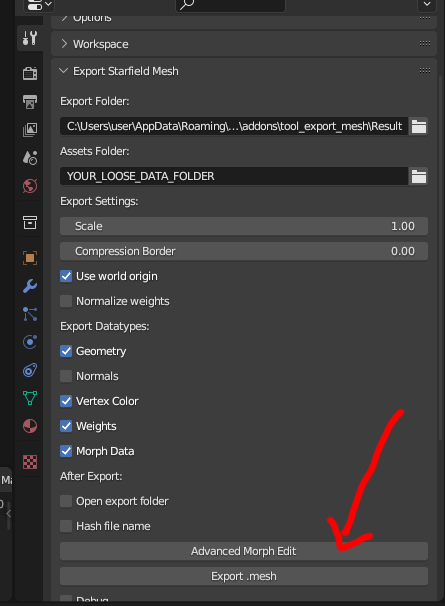Open the dropdown arrow at top right

[x=427, y=4]
